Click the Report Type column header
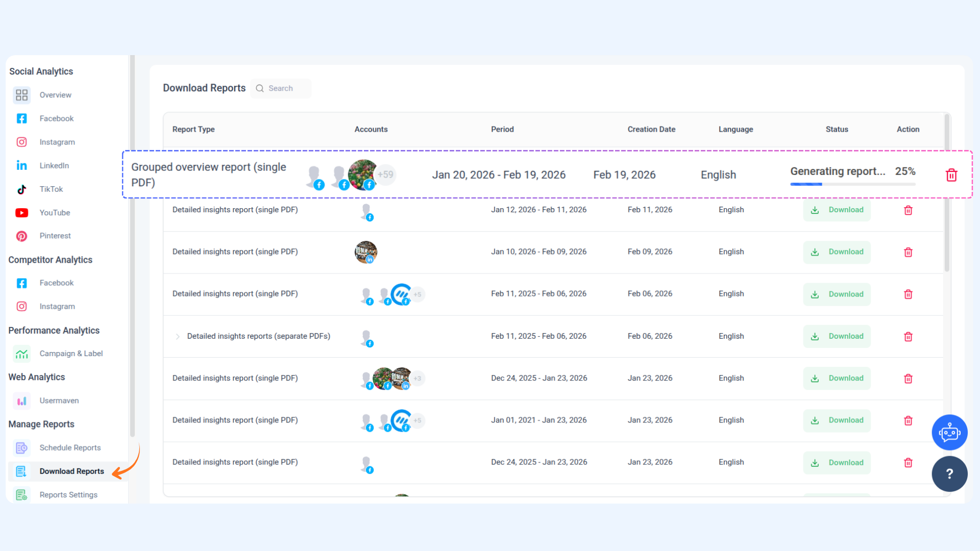The height and width of the screenshot is (551, 980). tap(193, 130)
